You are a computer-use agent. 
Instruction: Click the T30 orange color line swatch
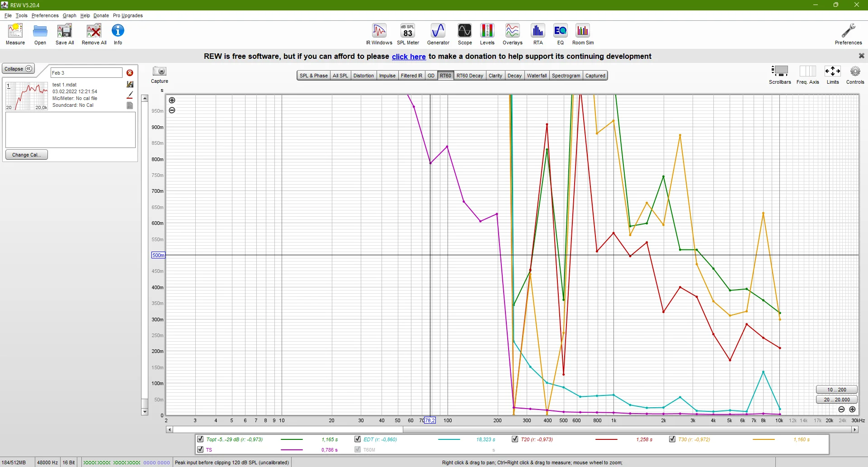pyautogui.click(x=764, y=439)
